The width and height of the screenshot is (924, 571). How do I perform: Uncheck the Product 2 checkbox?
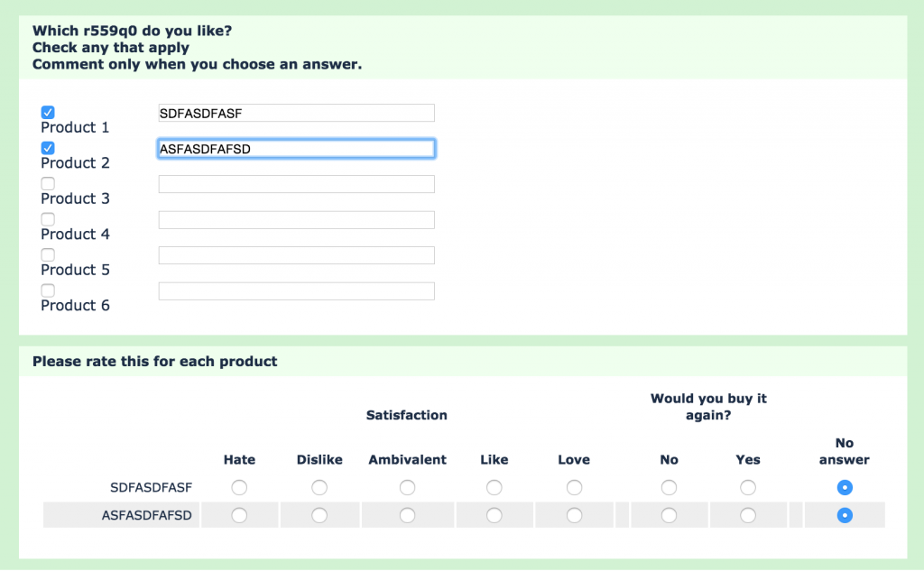coord(48,148)
